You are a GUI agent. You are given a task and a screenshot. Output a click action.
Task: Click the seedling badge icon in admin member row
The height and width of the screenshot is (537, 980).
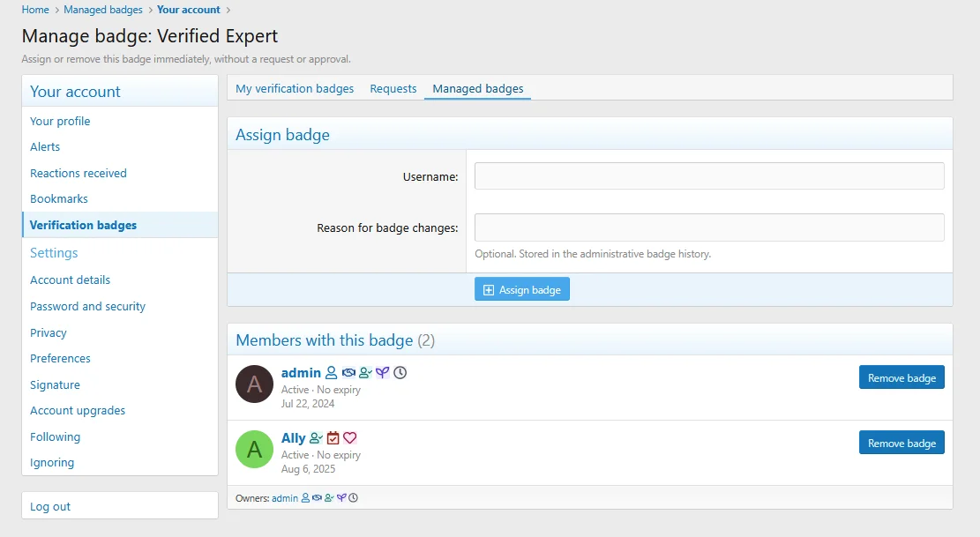pos(383,373)
